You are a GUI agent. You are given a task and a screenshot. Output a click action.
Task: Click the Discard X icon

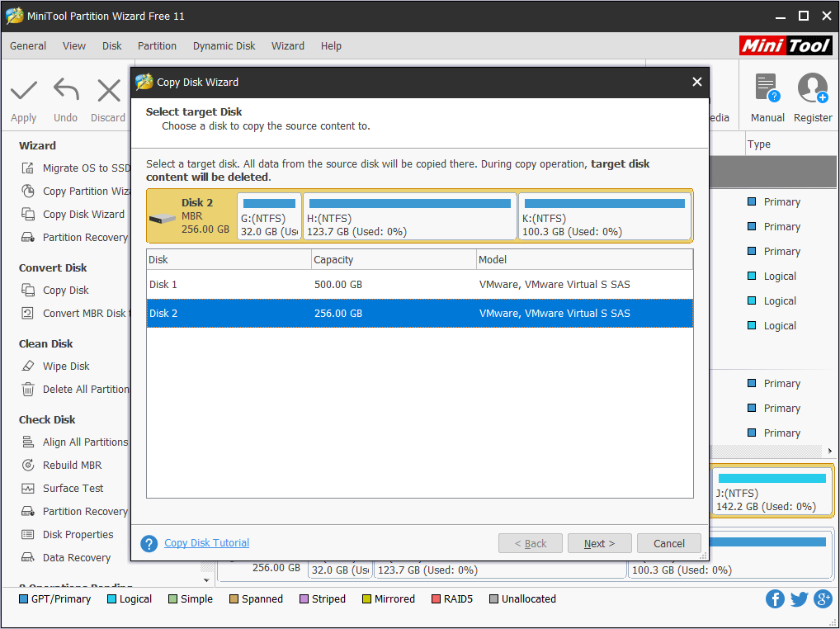coord(109,91)
